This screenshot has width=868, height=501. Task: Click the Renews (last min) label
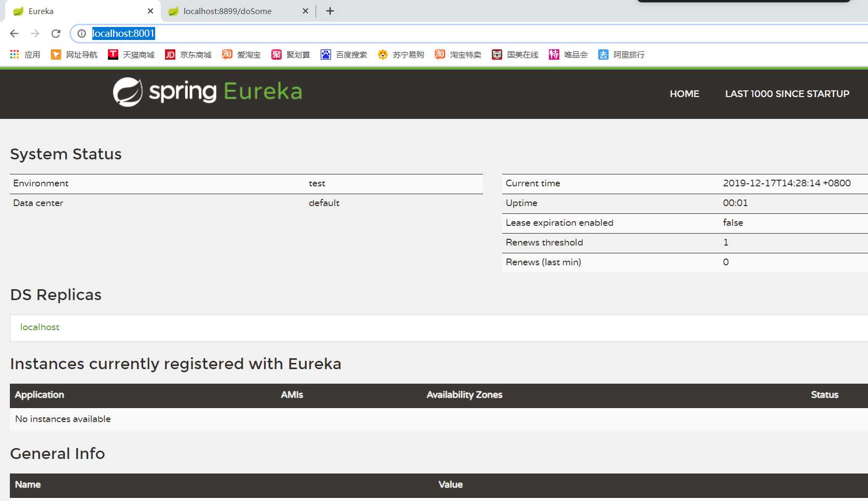(x=543, y=262)
